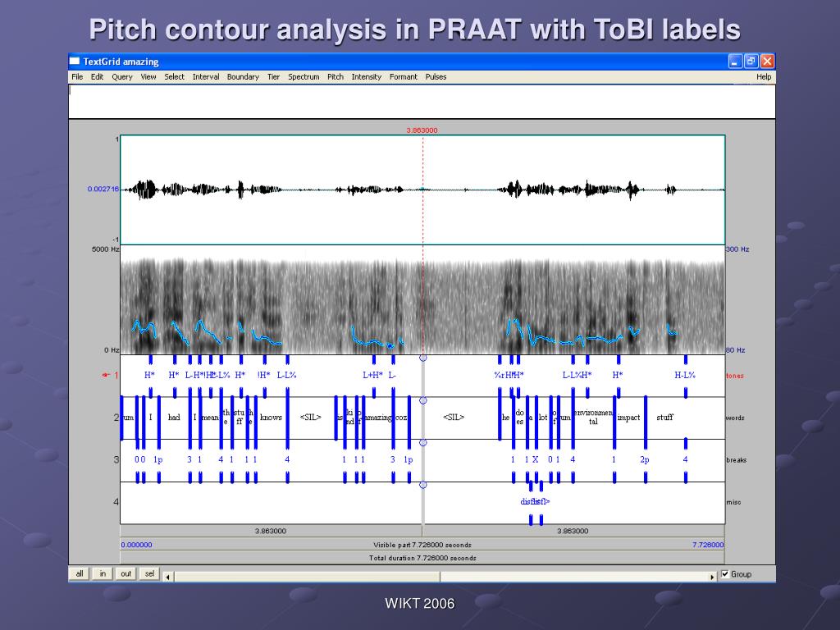Click the H-L% label in tones tier
840x630 pixels.
coord(685,375)
